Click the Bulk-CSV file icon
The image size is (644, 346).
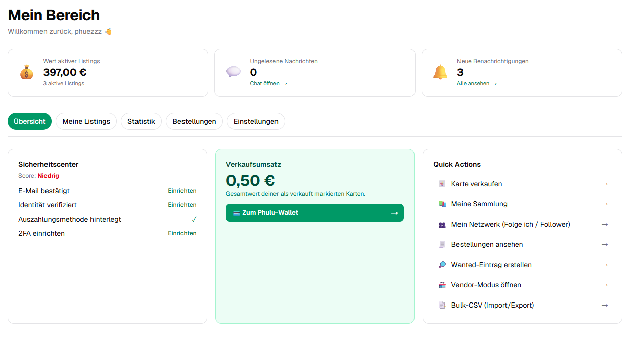point(442,305)
